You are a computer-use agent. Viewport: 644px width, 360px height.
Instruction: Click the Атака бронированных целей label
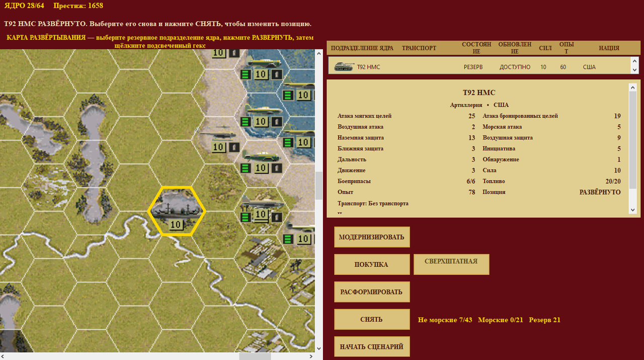[520, 116]
